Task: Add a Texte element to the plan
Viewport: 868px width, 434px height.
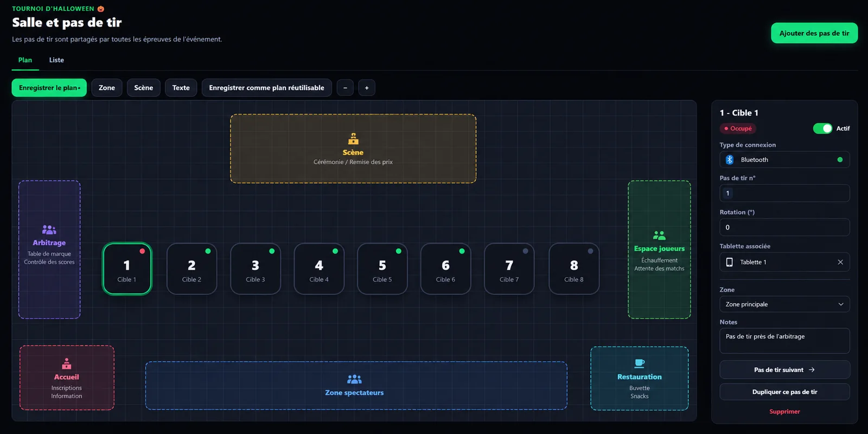Action: [181, 88]
